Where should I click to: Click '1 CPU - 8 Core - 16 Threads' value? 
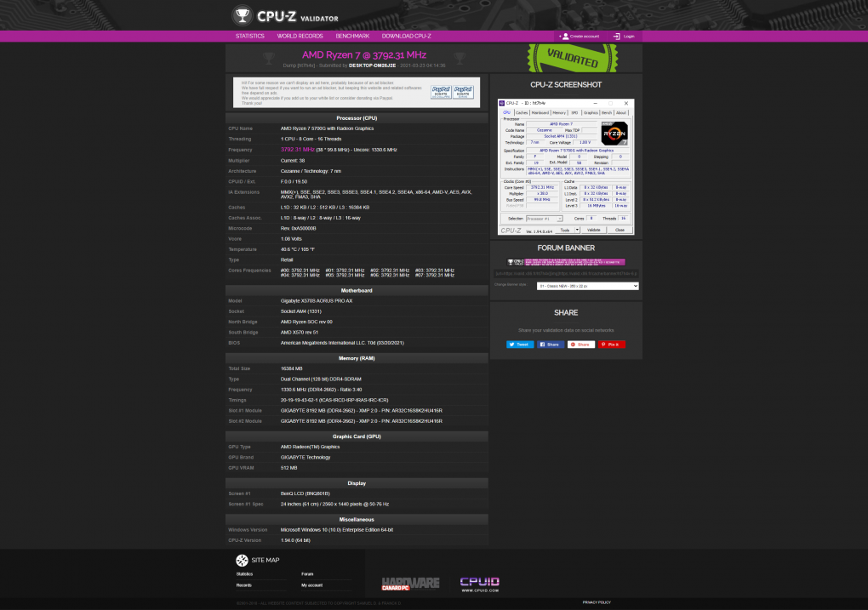tap(311, 139)
